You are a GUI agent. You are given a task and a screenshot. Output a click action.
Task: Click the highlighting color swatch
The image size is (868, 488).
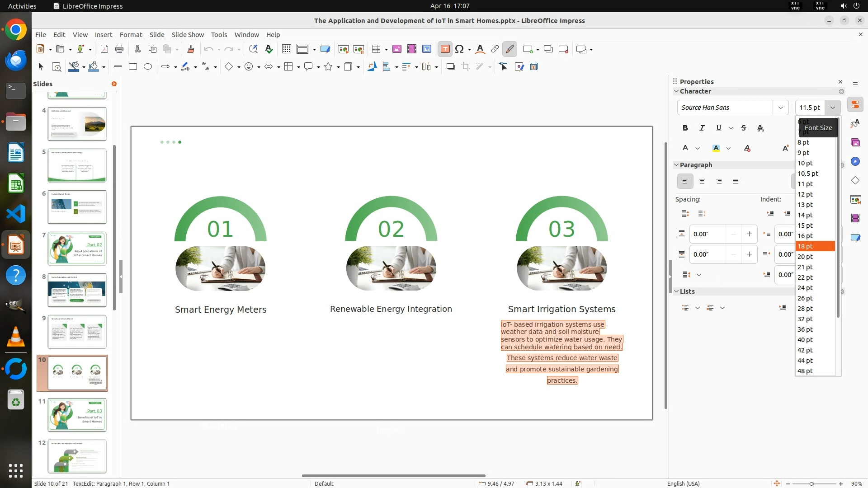click(x=716, y=148)
